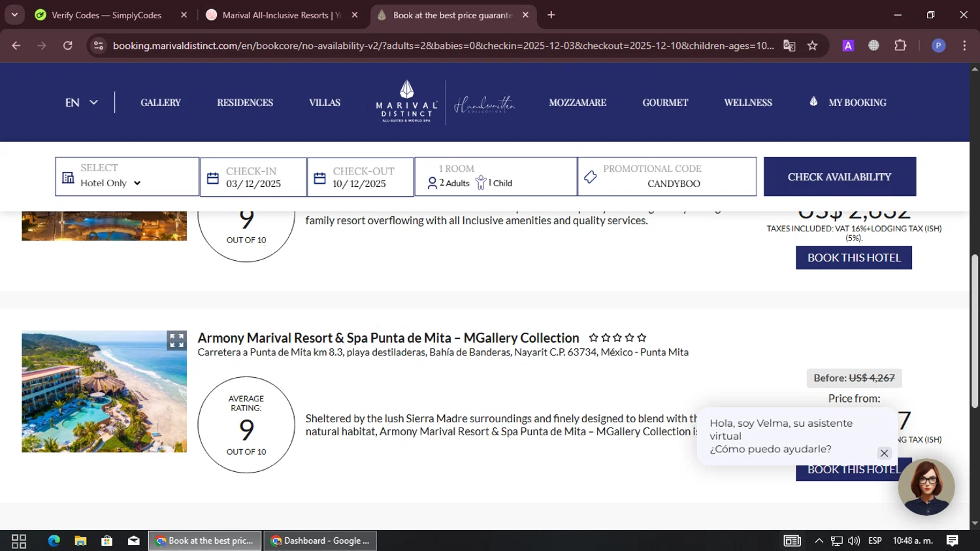Reload the booking page
Viewport: 980px width, 551px height.
[68, 46]
